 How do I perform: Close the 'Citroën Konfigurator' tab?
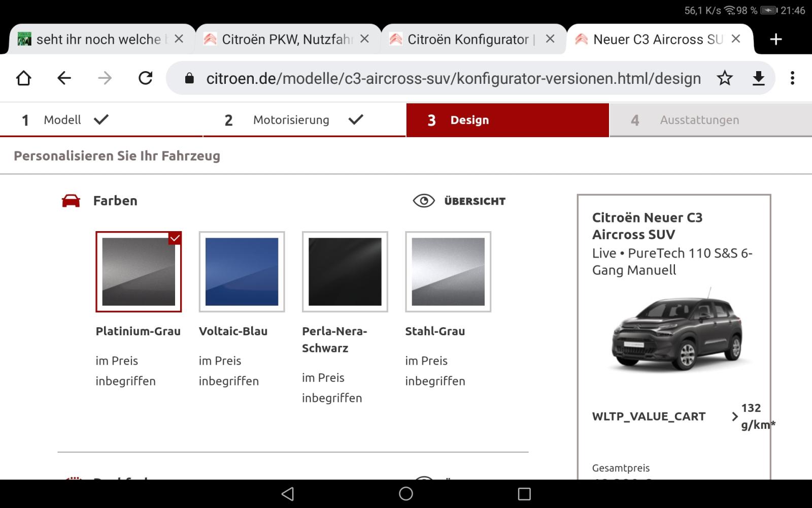click(550, 39)
